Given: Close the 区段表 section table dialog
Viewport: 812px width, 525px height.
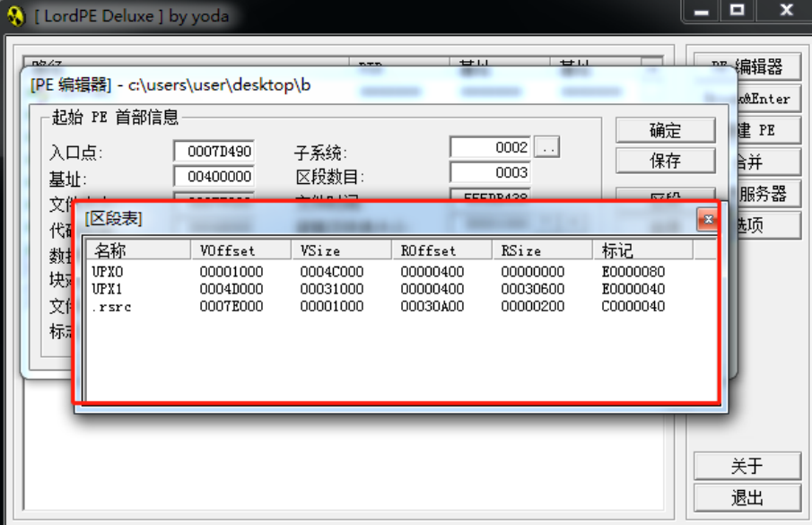Looking at the screenshot, I should pos(708,220).
